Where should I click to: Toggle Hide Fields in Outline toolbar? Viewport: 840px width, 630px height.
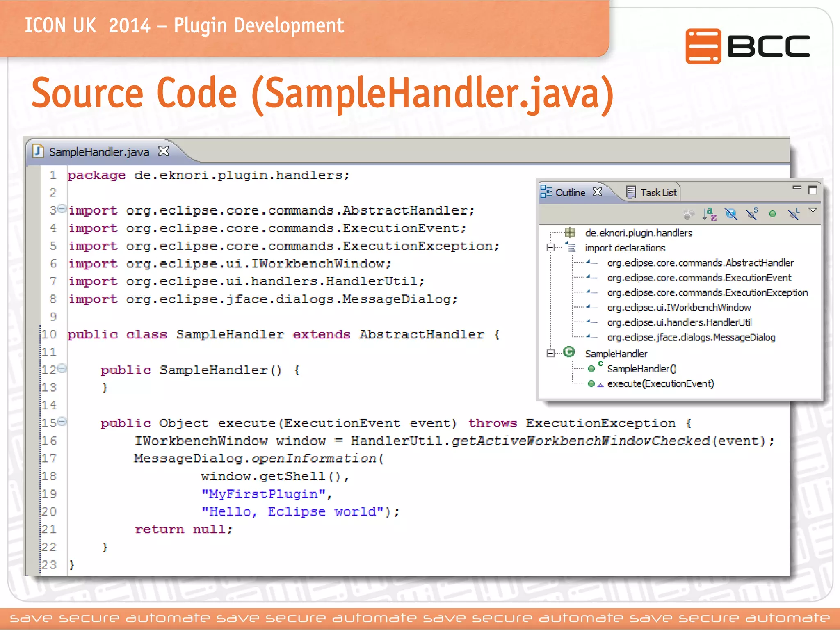point(730,214)
